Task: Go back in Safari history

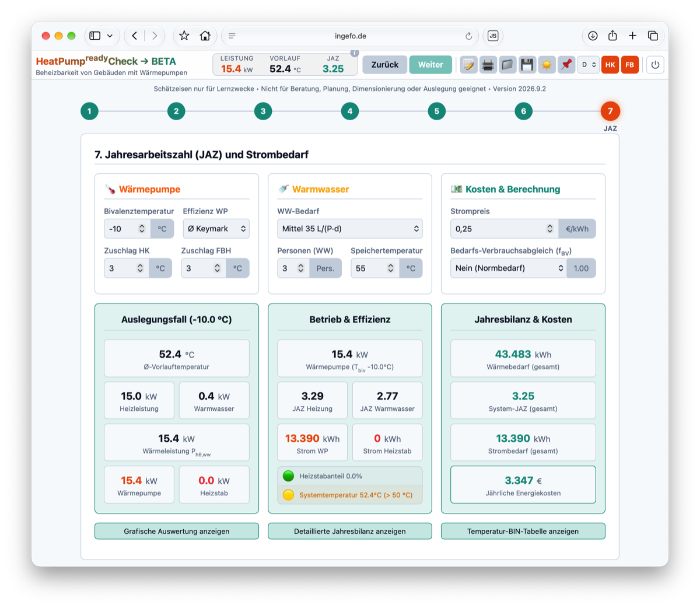Action: click(135, 36)
